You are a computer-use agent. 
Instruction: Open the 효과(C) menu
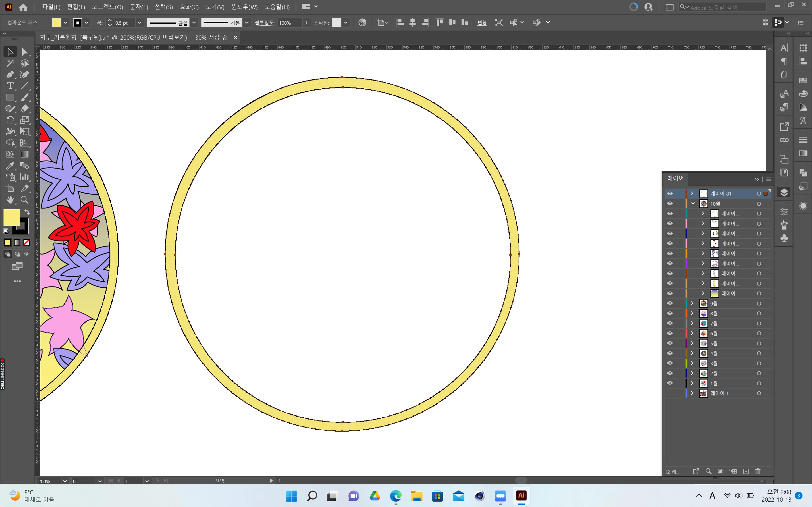coord(189,7)
